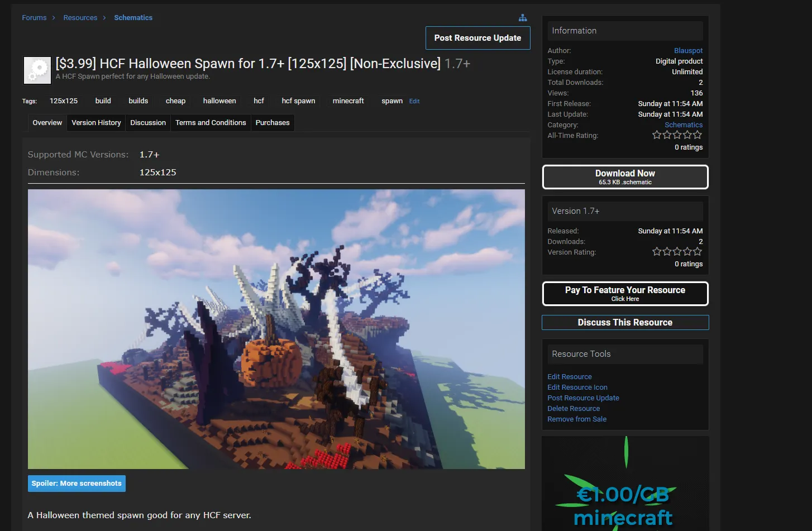Click Pay To Feature Your Resource

[x=625, y=294]
